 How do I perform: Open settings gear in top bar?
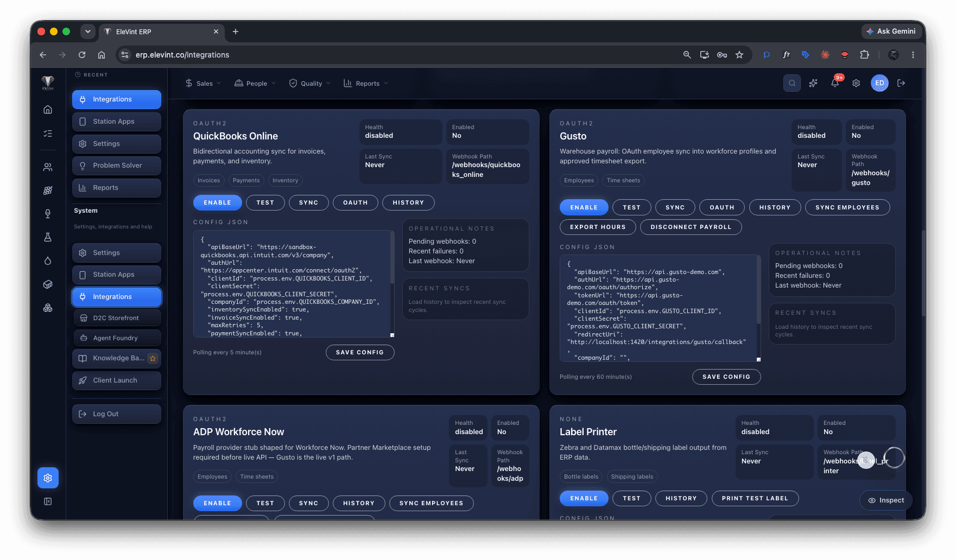pos(856,83)
